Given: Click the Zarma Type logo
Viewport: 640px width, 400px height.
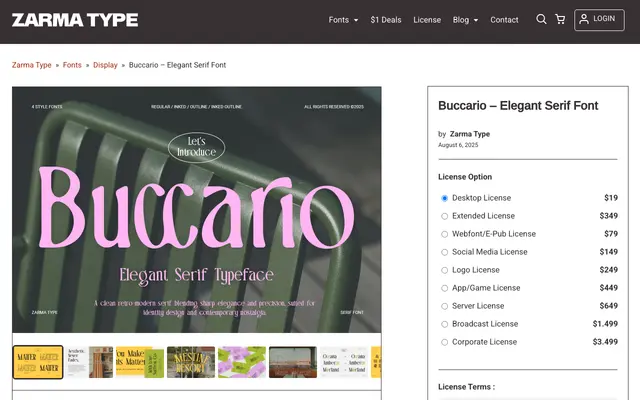Looking at the screenshot, I should pyautogui.click(x=75, y=20).
